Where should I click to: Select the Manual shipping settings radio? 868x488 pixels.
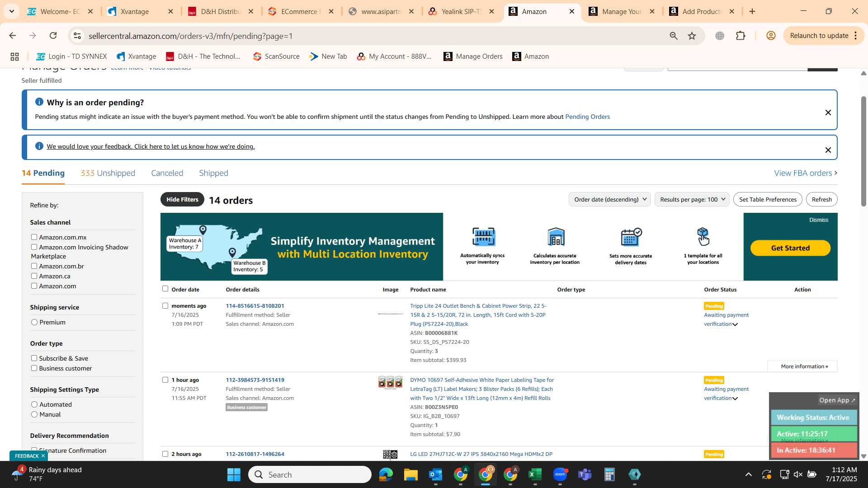34,414
